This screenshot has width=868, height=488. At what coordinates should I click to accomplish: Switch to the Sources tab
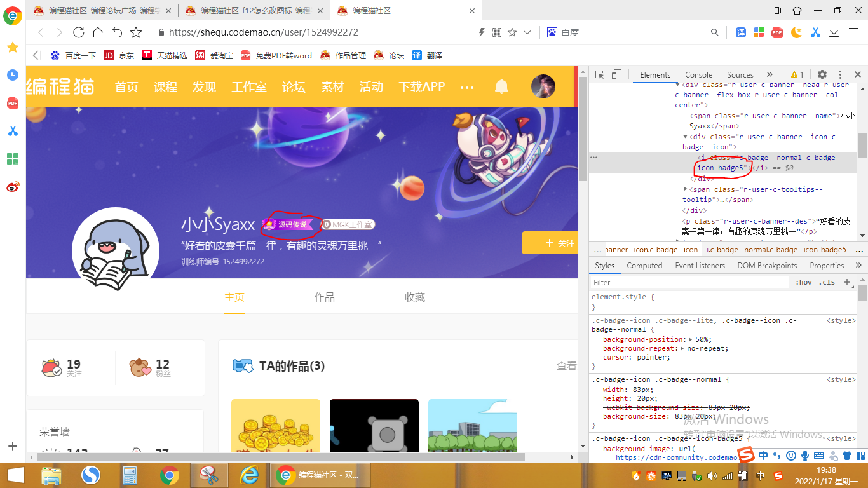740,74
